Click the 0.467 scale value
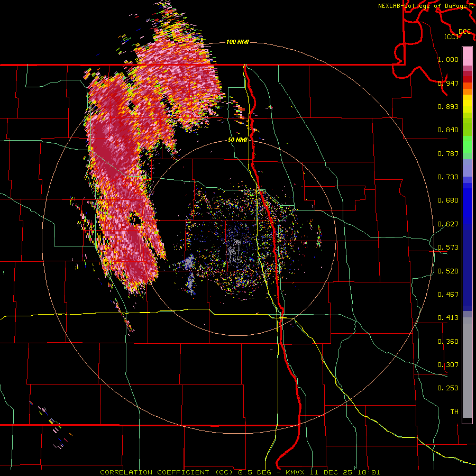This screenshot has width=476, height=476. 448,294
